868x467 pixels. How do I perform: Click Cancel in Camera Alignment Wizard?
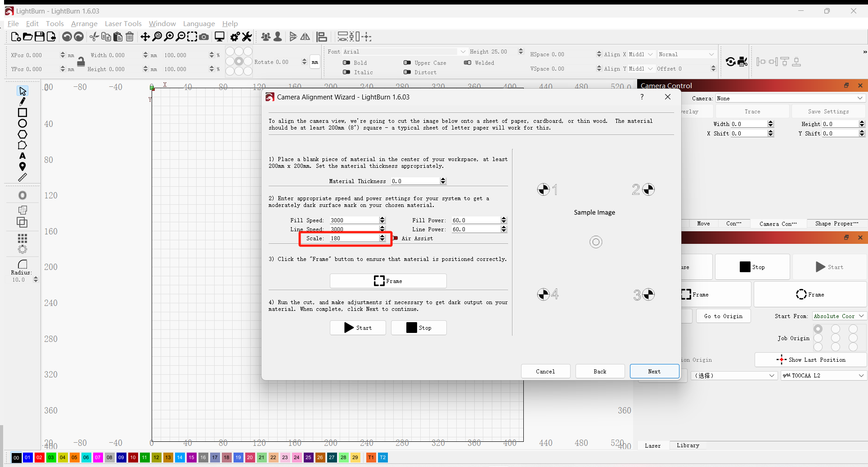coord(545,372)
